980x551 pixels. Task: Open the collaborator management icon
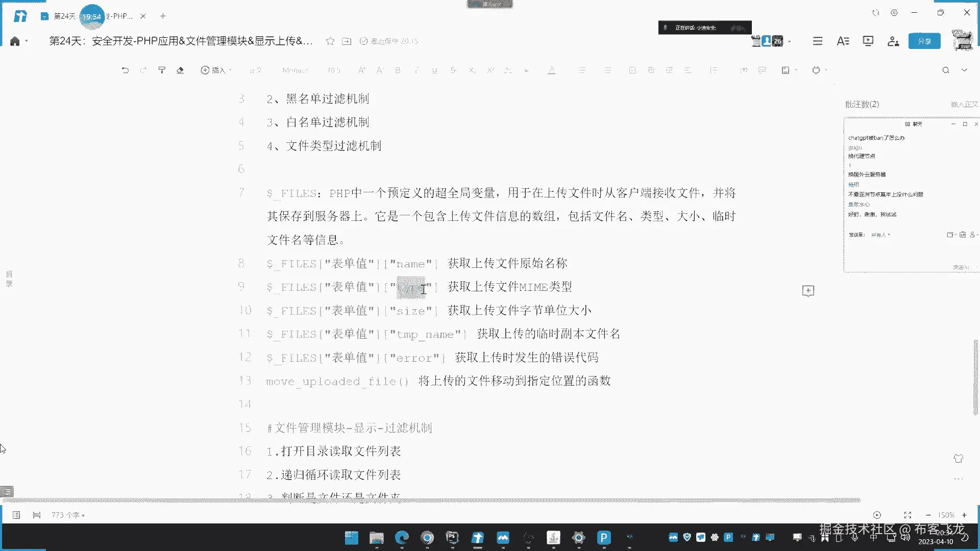(x=893, y=41)
